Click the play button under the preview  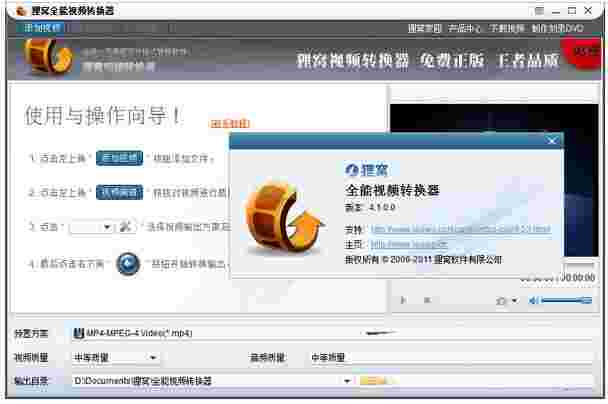(x=404, y=300)
